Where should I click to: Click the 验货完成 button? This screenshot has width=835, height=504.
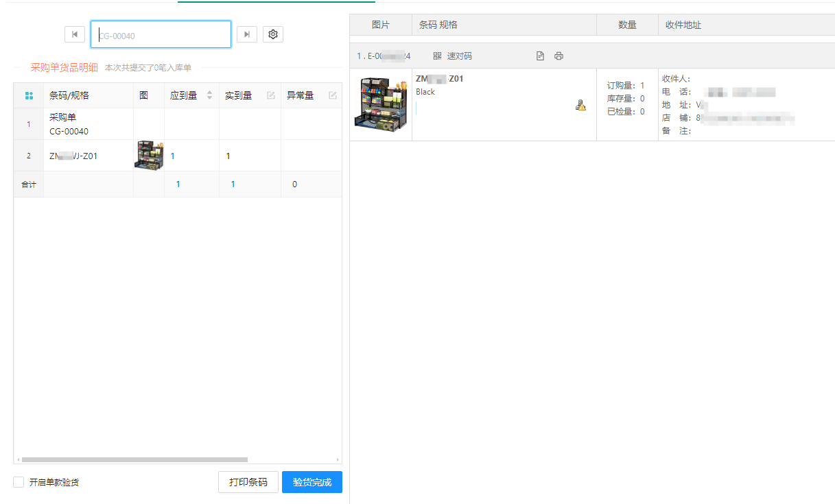[311, 482]
